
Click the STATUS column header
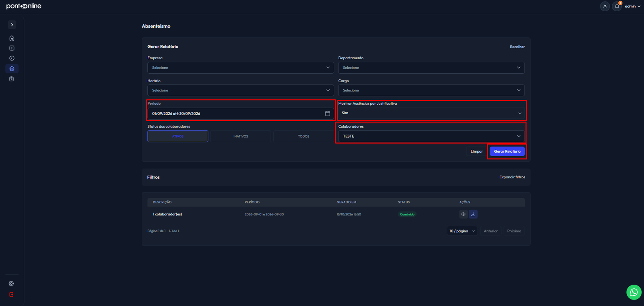pyautogui.click(x=404, y=202)
